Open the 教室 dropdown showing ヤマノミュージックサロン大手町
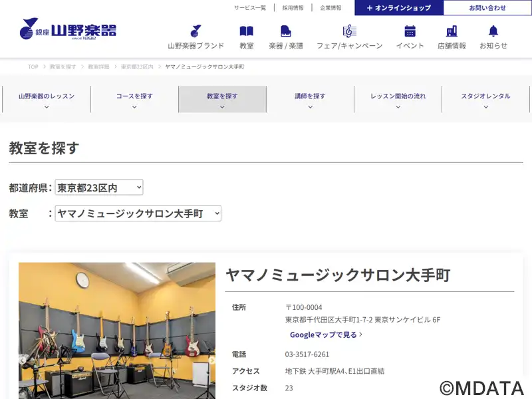 (x=138, y=213)
